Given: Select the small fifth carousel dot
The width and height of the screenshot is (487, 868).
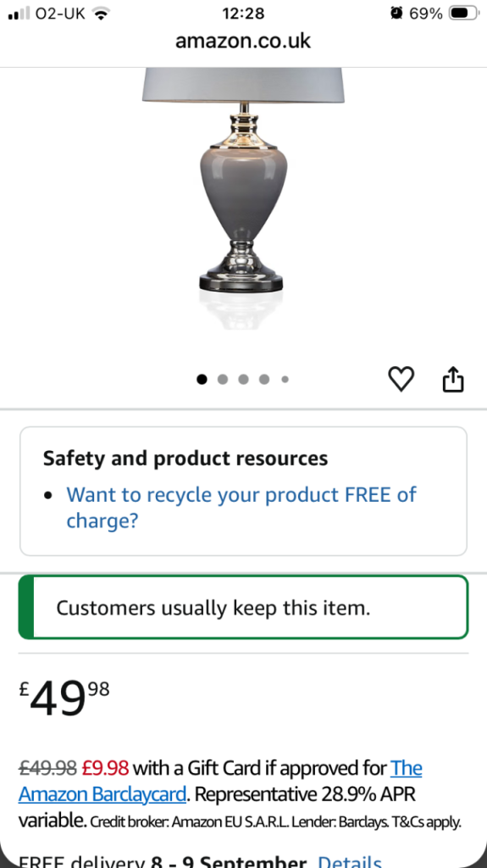Looking at the screenshot, I should point(285,379).
